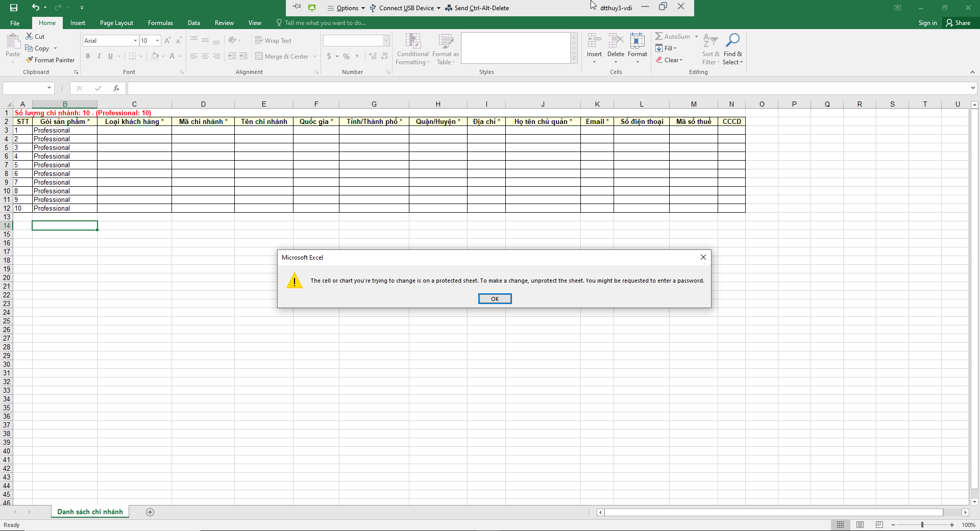Click the Copy icon in Clipboard group
This screenshot has height=531, width=980.
pyautogui.click(x=29, y=48)
